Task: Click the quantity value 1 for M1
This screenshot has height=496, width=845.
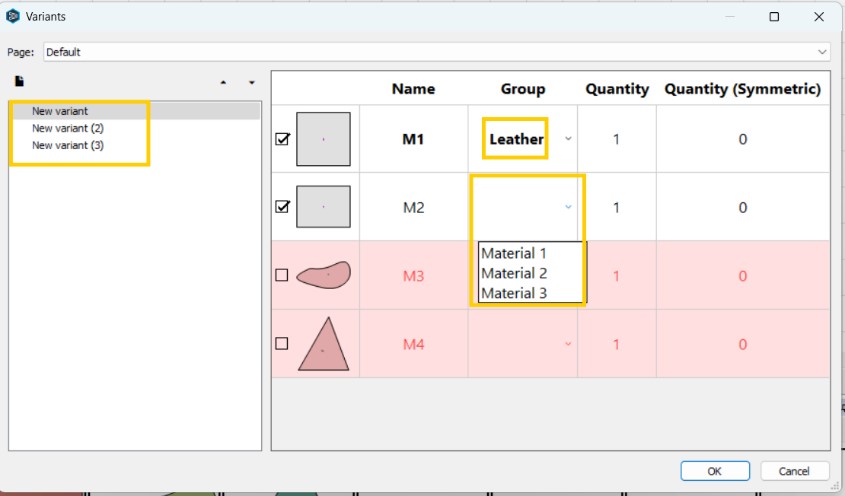Action: (616, 139)
